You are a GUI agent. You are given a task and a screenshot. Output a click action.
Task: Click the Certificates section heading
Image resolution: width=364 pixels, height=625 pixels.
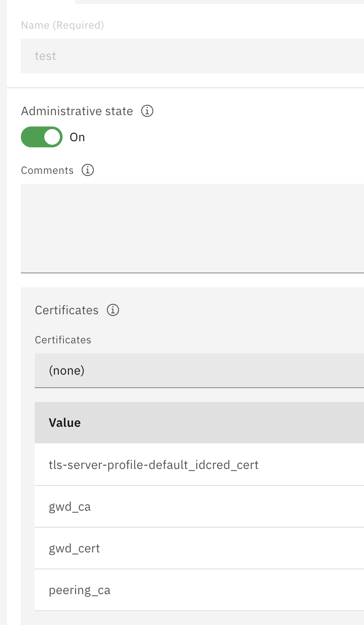point(66,309)
